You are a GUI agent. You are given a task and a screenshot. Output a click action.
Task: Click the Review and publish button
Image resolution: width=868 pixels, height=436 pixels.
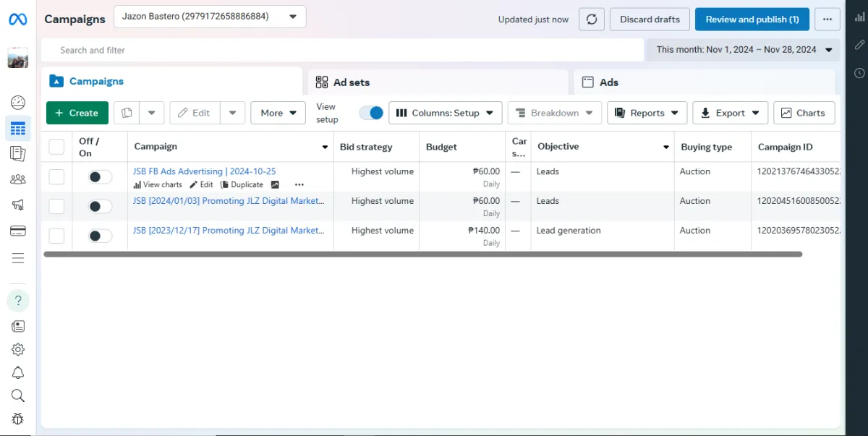(x=752, y=20)
